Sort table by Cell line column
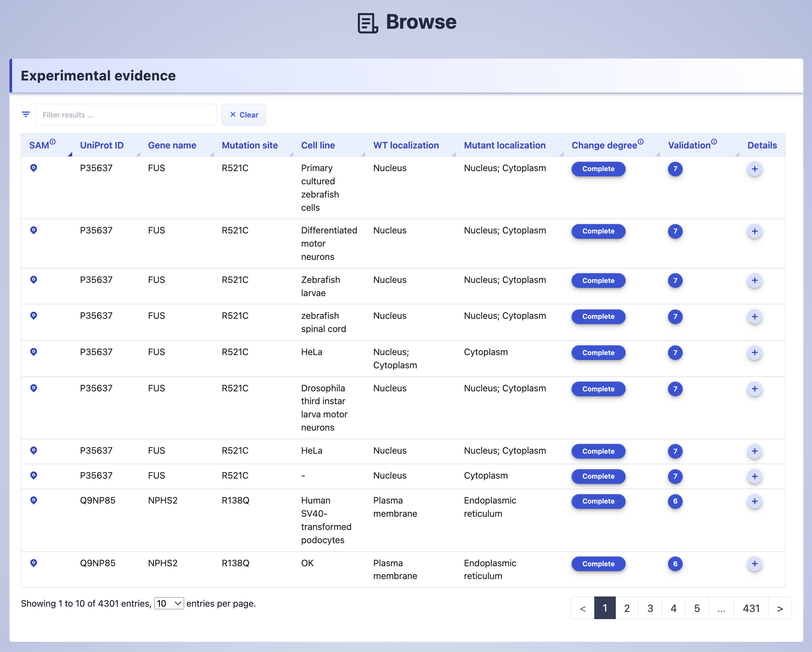 (x=318, y=145)
